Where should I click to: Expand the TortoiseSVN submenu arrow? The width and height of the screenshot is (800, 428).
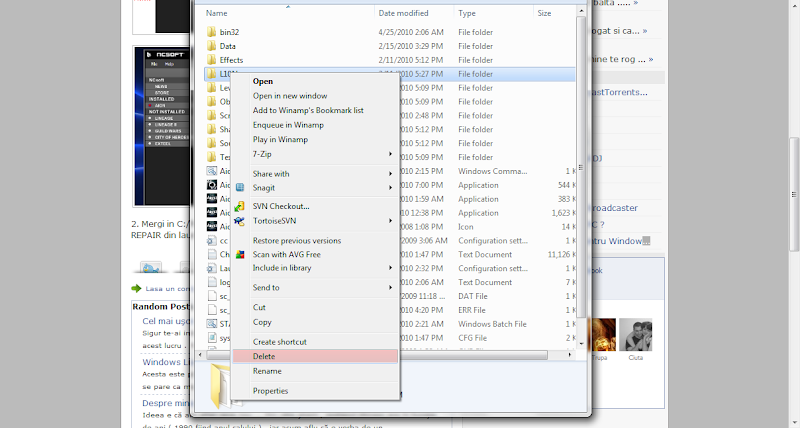[390, 221]
